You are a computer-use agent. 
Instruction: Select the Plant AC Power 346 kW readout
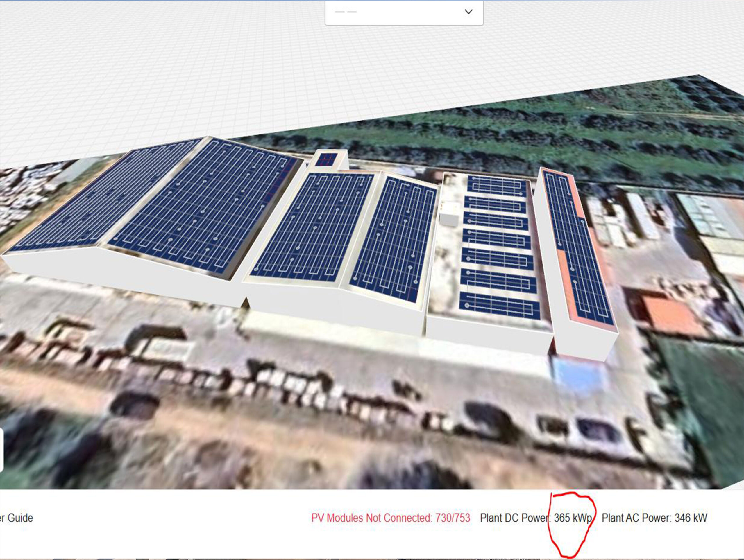coord(654,518)
